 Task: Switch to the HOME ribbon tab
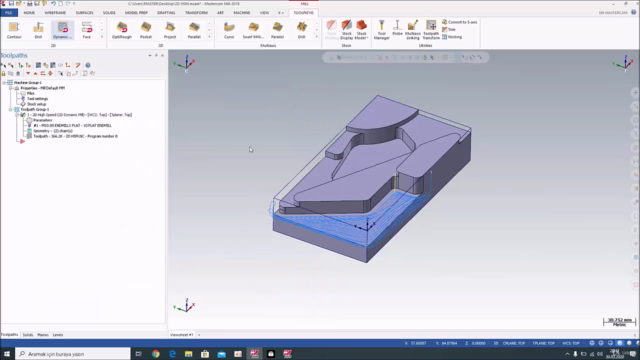[29, 13]
